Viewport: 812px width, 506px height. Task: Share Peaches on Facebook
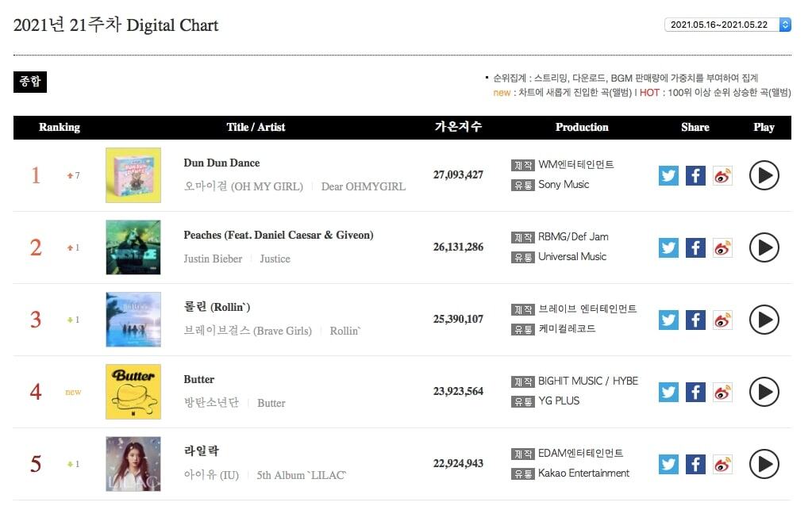coord(695,247)
